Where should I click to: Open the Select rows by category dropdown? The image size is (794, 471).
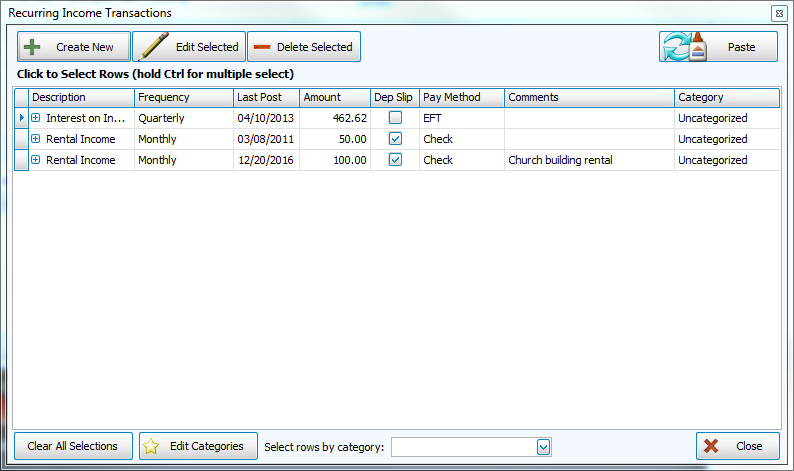point(543,447)
